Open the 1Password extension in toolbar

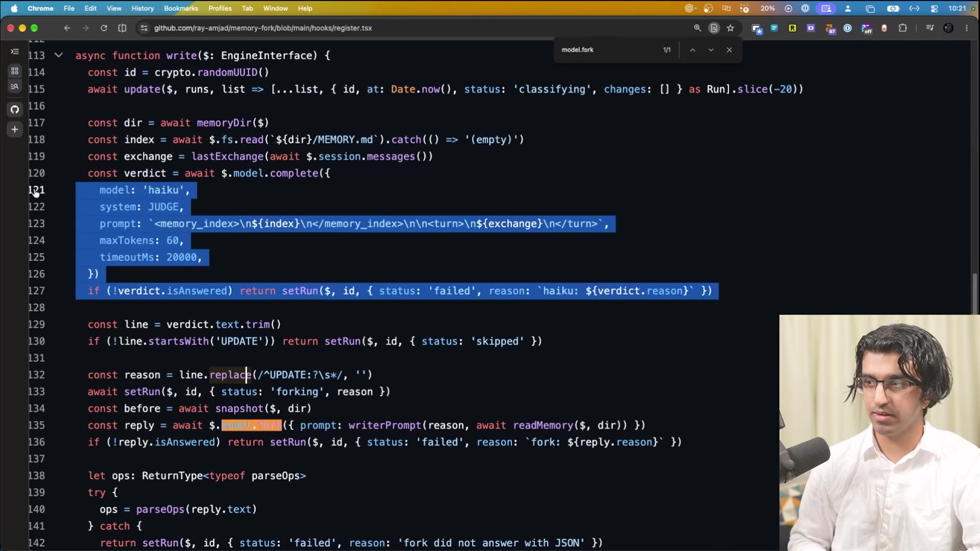[848, 28]
